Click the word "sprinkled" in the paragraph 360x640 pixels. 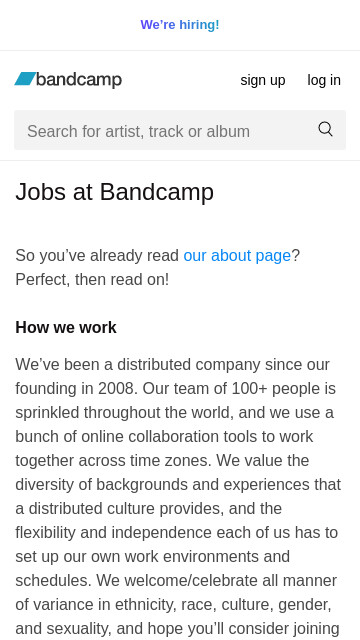point(47,413)
